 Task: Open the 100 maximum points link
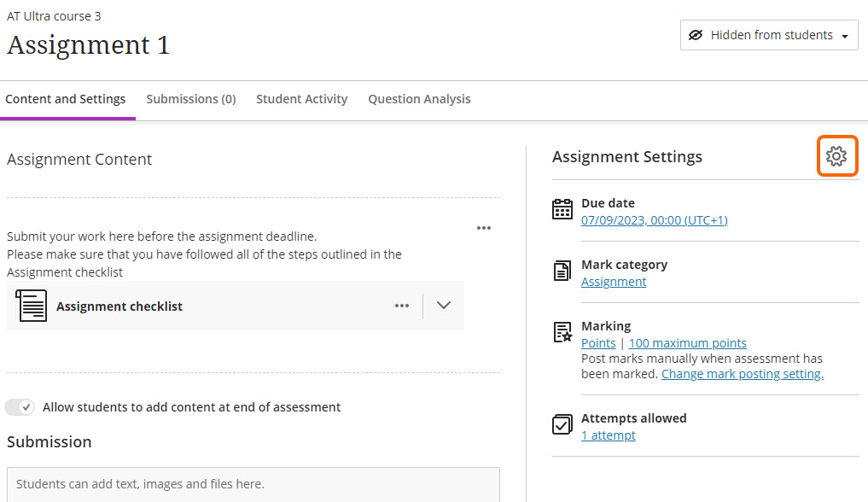(687, 343)
